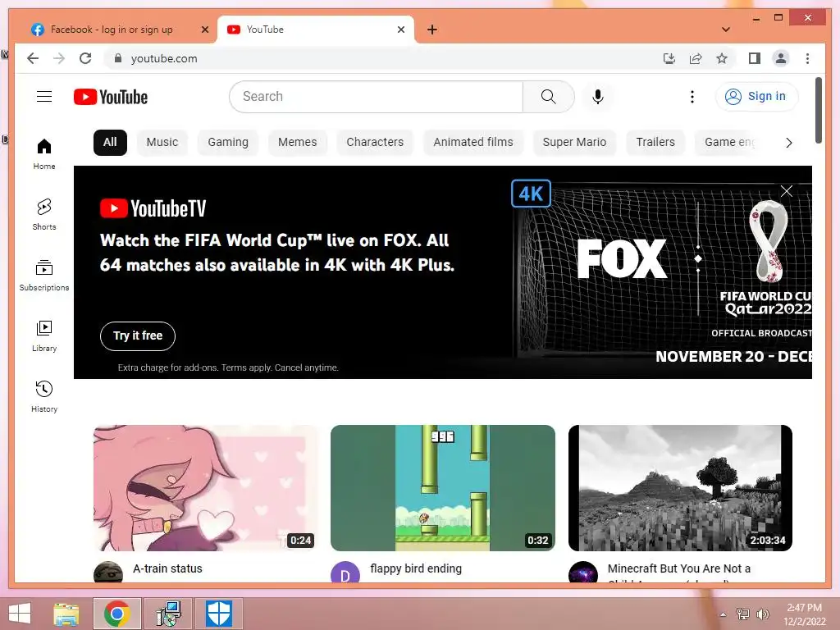Open the YouTube hamburger guide menu
Image resolution: width=840 pixels, height=630 pixels.
(x=44, y=97)
